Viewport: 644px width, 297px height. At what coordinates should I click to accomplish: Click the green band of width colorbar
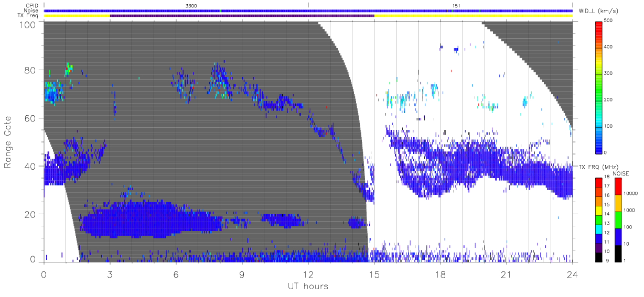(x=598, y=92)
